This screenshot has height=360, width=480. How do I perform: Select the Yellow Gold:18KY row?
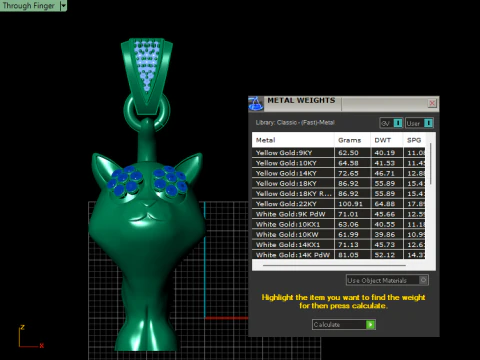[338, 183]
